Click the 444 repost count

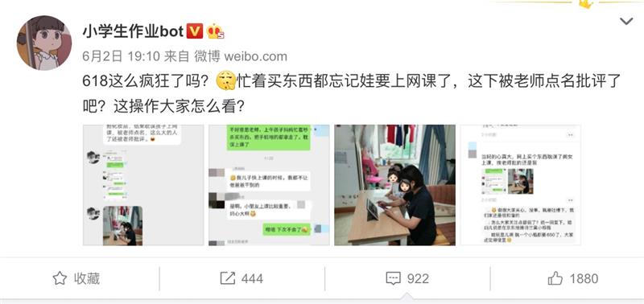252,279
